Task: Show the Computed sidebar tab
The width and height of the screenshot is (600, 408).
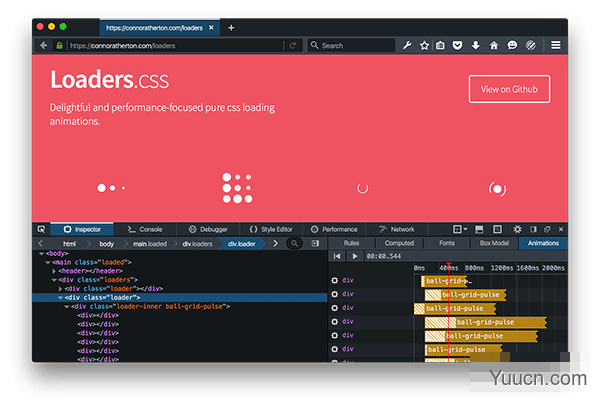Action: click(x=399, y=243)
